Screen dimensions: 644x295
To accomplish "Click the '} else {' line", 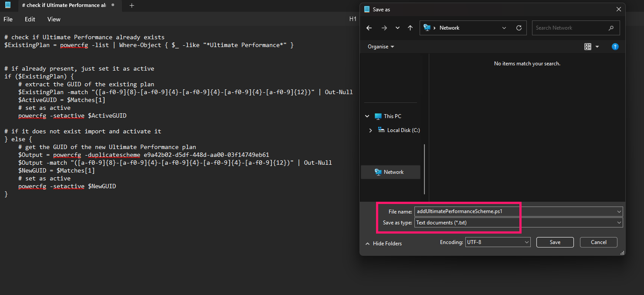I will [x=18, y=139].
